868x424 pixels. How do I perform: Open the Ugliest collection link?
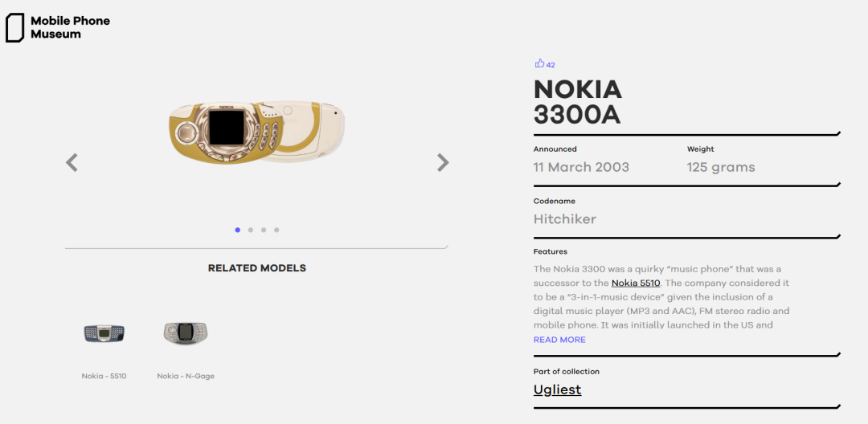tap(558, 389)
